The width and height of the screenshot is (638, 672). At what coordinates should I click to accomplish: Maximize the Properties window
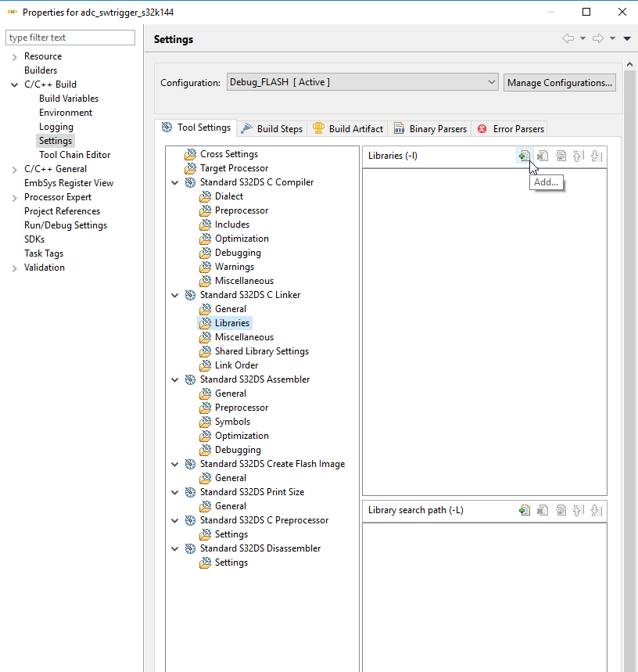click(586, 12)
